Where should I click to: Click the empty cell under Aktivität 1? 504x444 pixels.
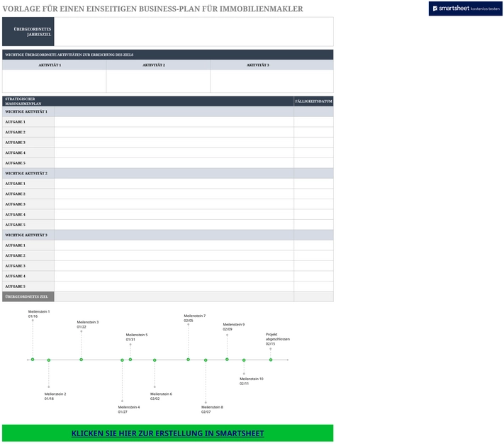(x=54, y=81)
